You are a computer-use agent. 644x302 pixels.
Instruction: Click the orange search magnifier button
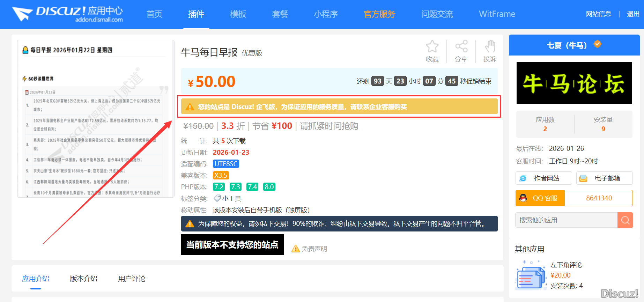click(625, 220)
